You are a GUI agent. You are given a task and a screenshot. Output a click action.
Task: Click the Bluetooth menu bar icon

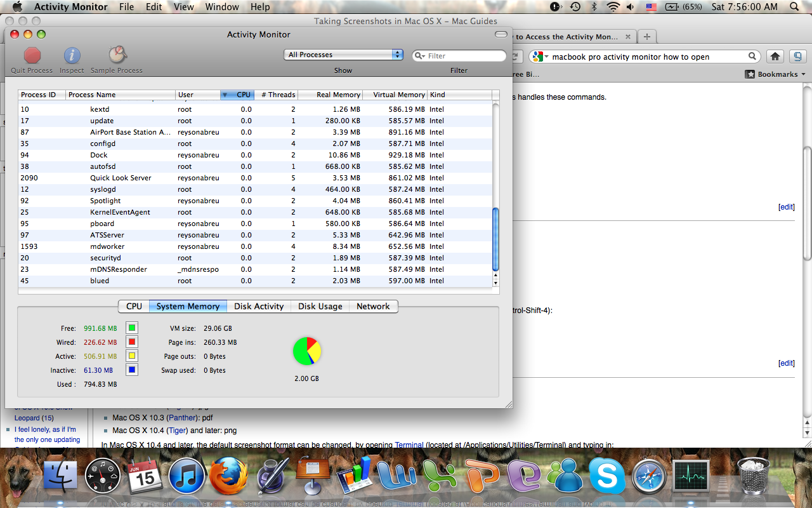point(594,7)
